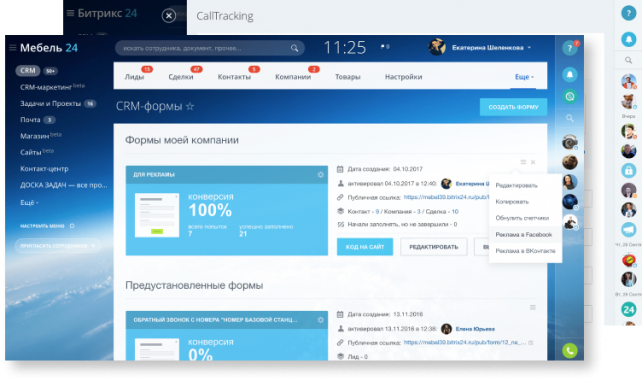The image size is (642, 381).
Task: Open the Сделки tab
Action: click(x=181, y=77)
